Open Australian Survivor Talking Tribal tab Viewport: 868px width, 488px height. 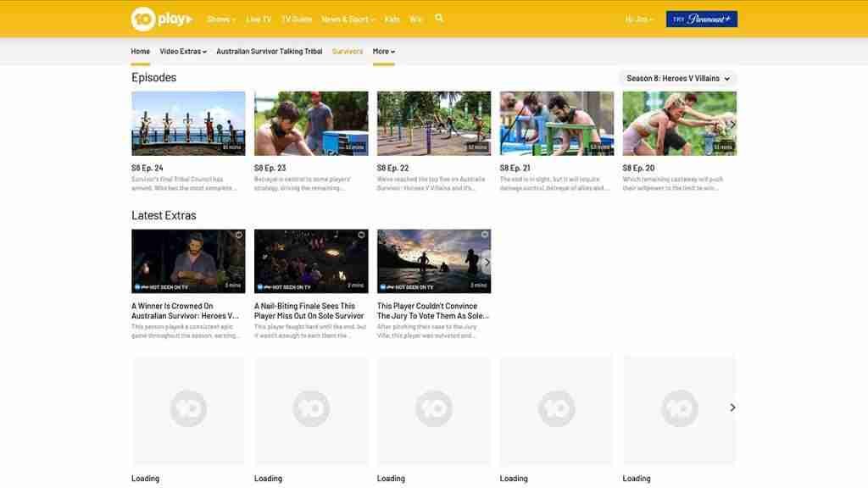point(269,52)
